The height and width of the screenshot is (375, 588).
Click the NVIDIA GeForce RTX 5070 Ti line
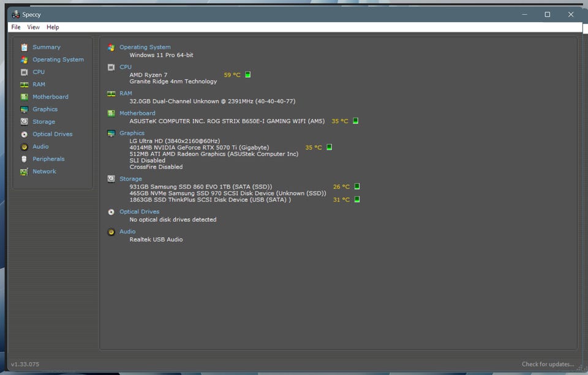(x=199, y=148)
